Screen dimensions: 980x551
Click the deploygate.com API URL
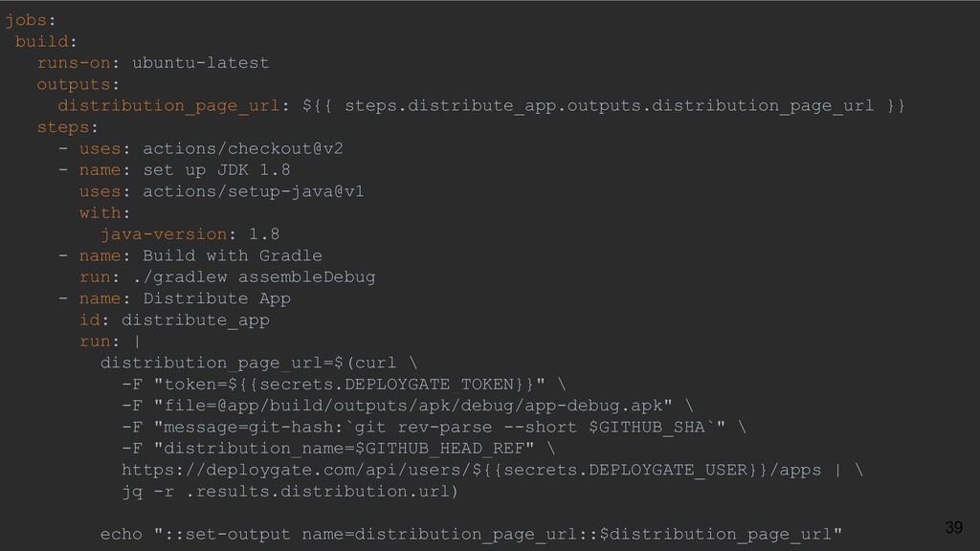(471, 470)
